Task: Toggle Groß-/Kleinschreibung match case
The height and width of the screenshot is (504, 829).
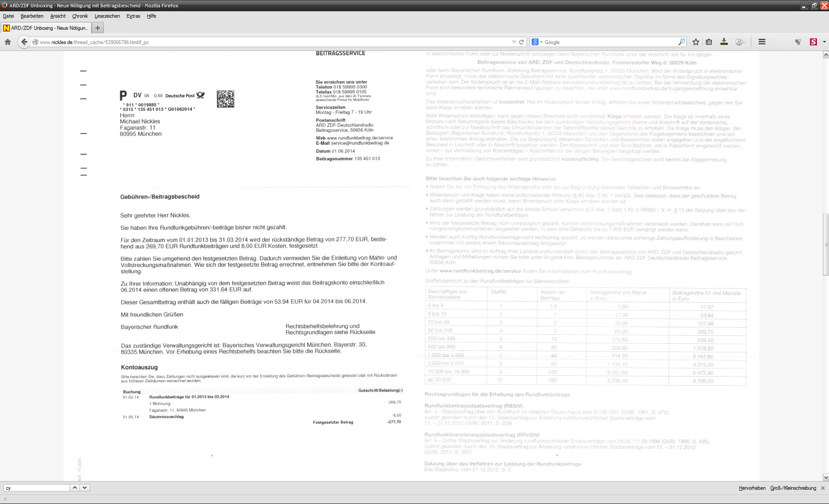Action: 793,488
